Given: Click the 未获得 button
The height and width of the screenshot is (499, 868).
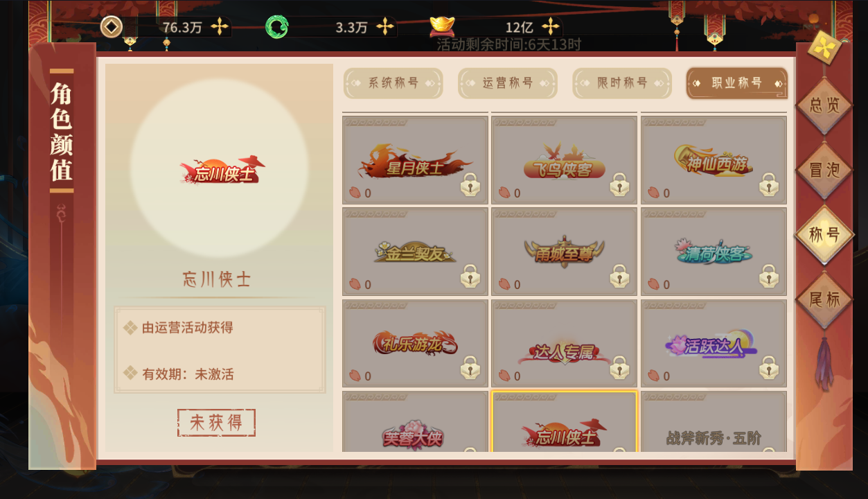Looking at the screenshot, I should [216, 422].
